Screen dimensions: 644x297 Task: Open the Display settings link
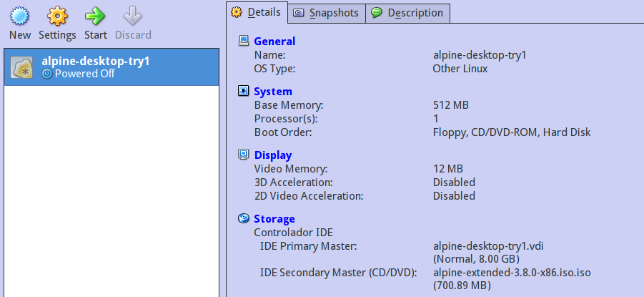(x=273, y=155)
